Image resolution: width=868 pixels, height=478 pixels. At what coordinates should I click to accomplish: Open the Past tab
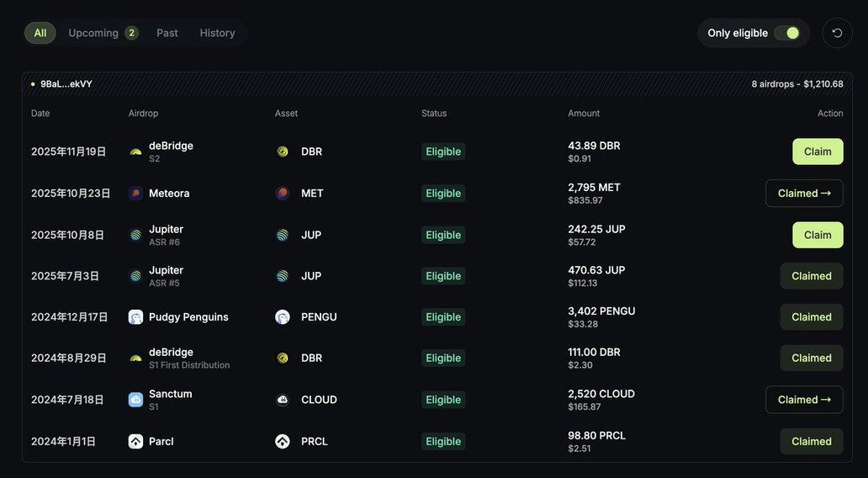[167, 33]
